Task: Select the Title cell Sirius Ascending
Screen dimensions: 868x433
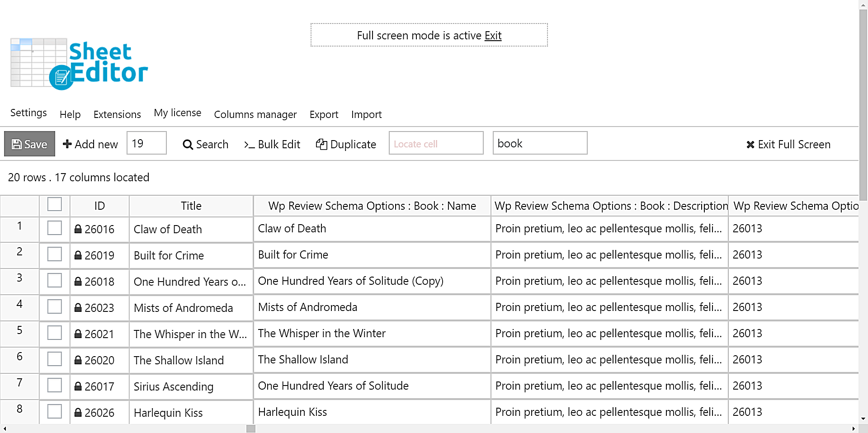Action: point(191,386)
